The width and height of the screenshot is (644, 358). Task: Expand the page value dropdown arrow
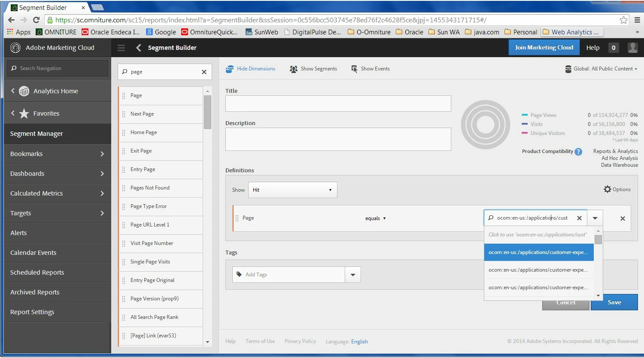pyautogui.click(x=595, y=218)
